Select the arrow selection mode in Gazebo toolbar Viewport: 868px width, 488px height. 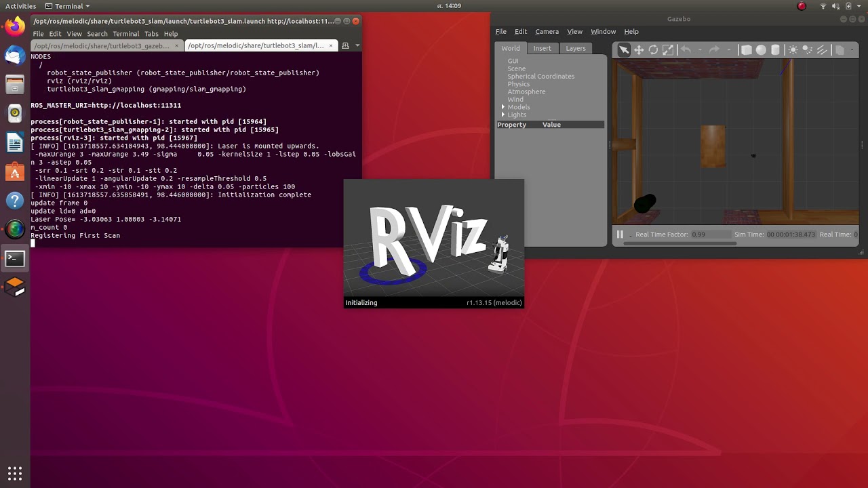click(x=623, y=49)
